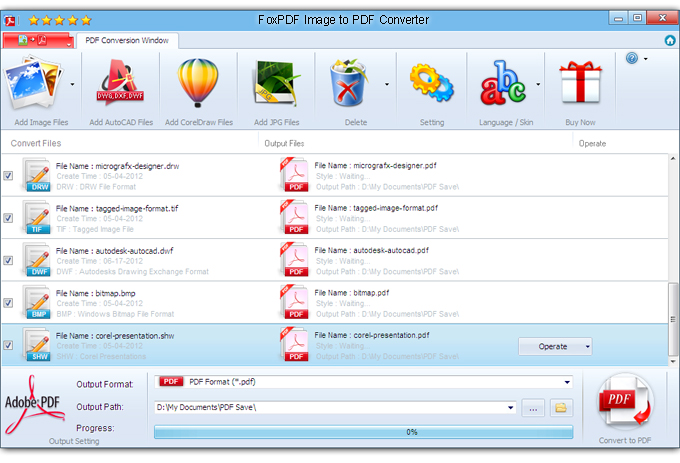This screenshot has width=680, height=463.
Task: Click the Convert to PDF icon
Action: coord(626,405)
